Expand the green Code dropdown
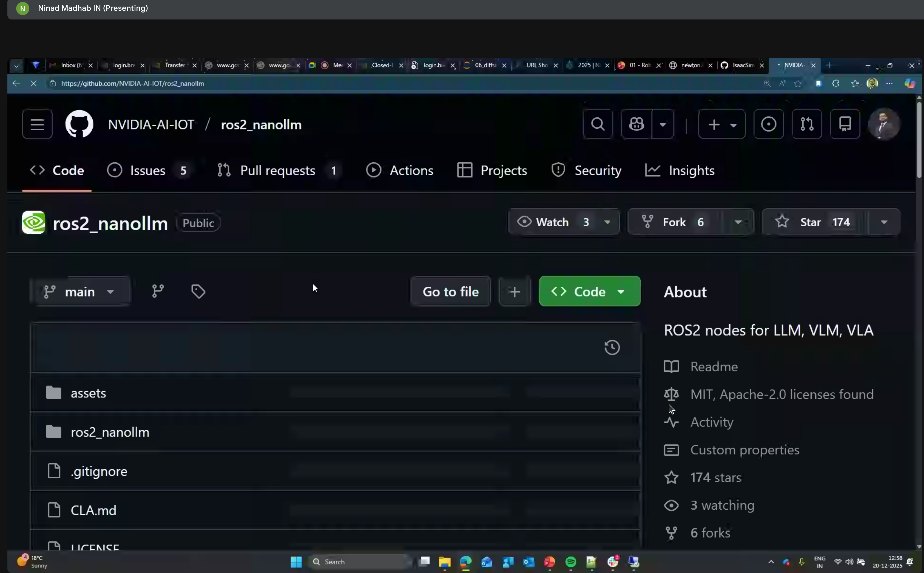Screen dimensions: 924x573 [x=589, y=291]
